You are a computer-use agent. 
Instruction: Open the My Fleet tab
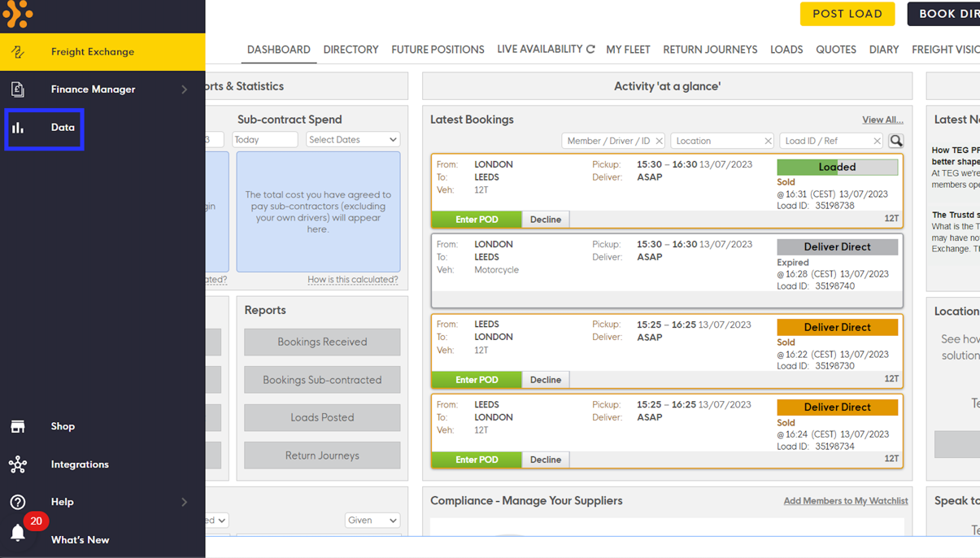pyautogui.click(x=628, y=50)
